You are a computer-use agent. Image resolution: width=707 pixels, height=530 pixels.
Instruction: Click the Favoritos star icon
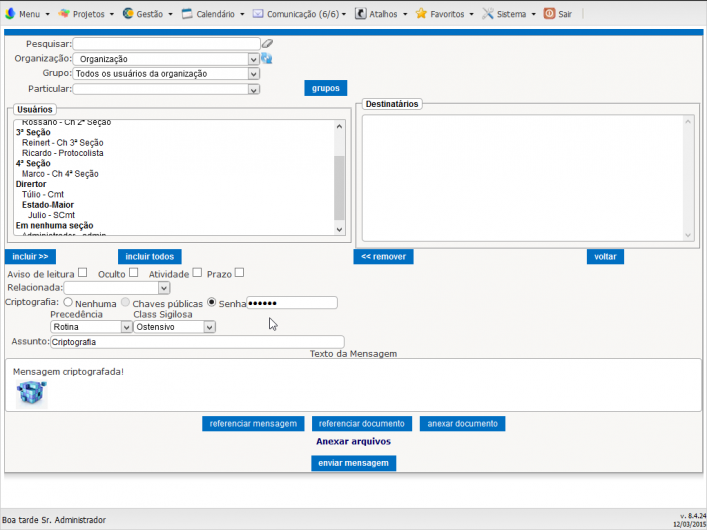[421, 14]
